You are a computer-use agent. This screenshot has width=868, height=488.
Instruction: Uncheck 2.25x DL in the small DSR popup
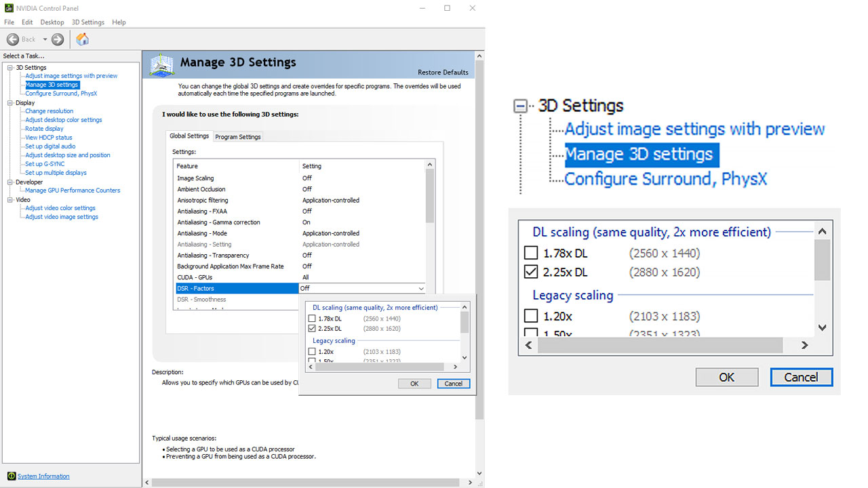point(312,329)
